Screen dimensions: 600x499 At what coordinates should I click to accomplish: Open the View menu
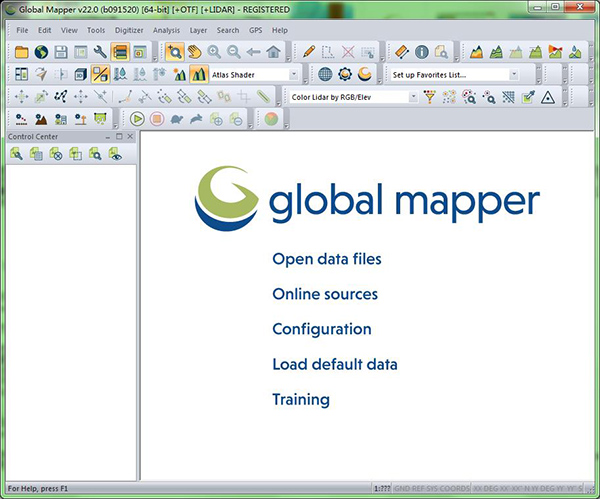coord(69,30)
